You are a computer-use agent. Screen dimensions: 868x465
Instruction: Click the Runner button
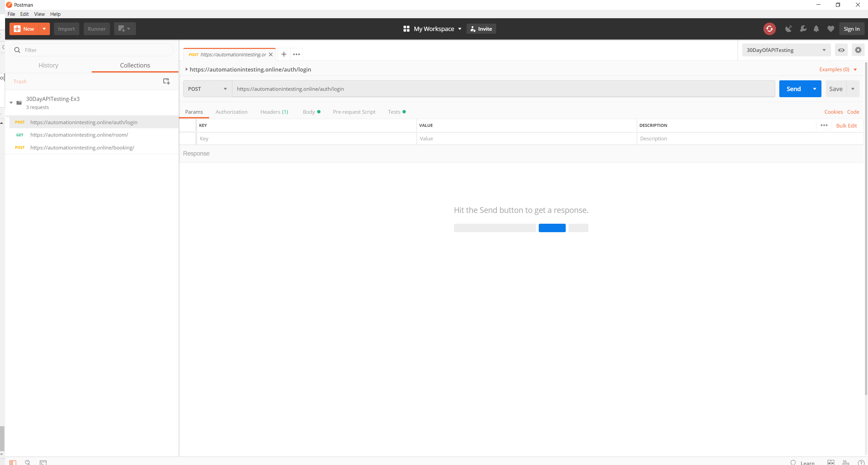point(96,29)
